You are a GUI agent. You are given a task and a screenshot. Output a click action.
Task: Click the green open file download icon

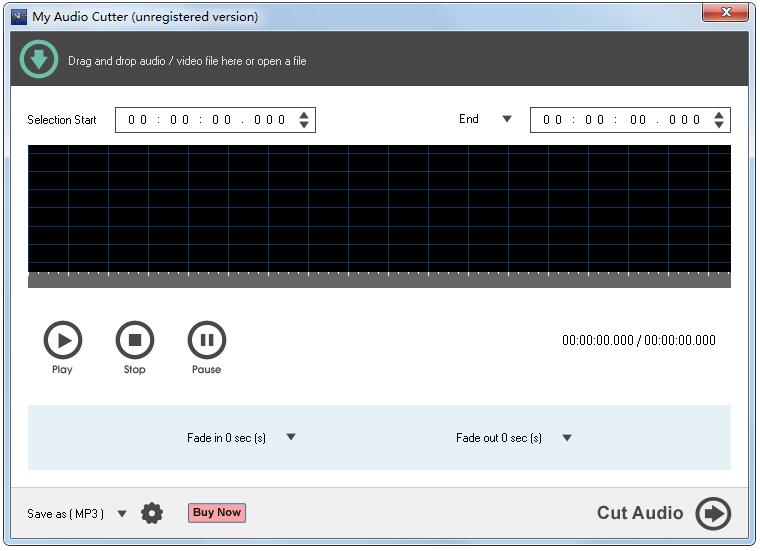[x=39, y=60]
